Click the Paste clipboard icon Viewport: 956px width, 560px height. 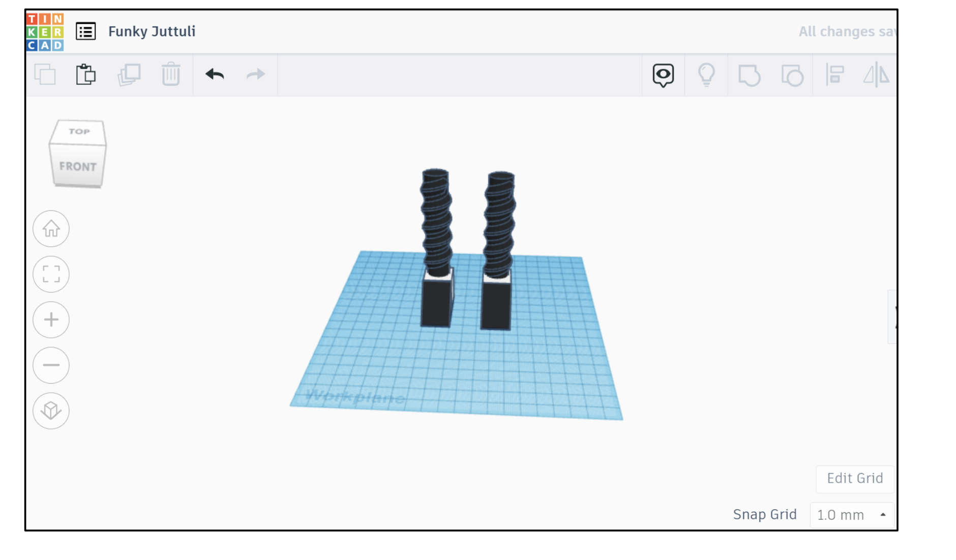tap(86, 75)
